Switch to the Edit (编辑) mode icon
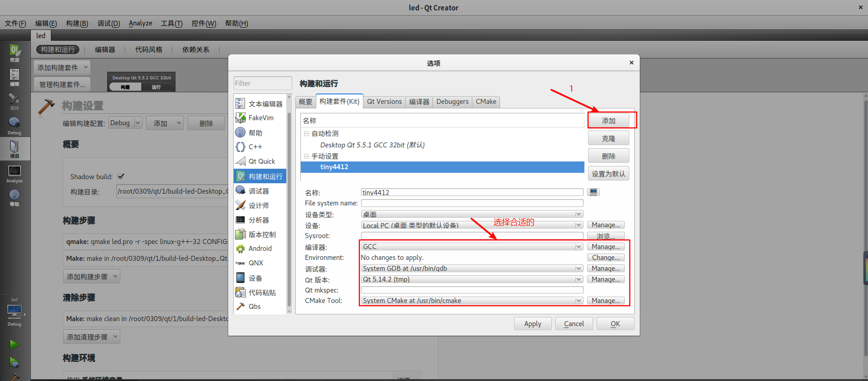This screenshot has width=868, height=381. (x=15, y=78)
